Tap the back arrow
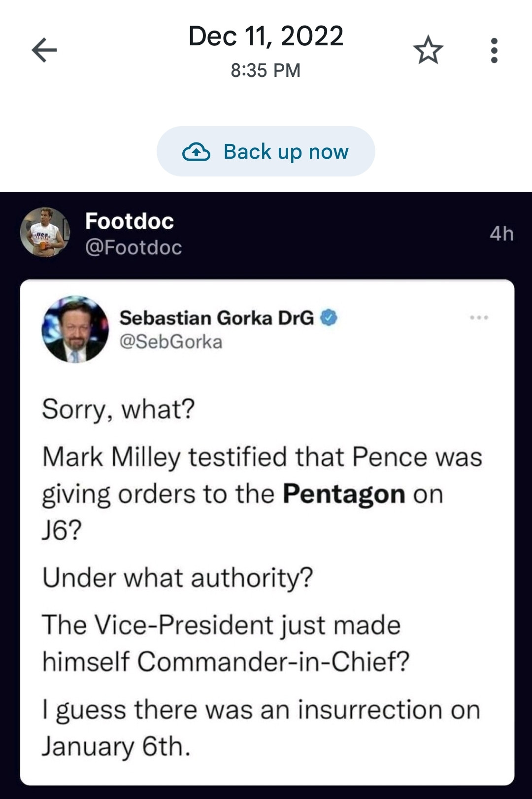The image size is (532, 799). tap(44, 50)
